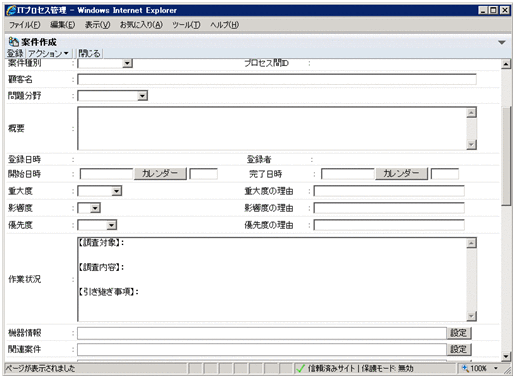The width and height of the screenshot is (517, 380).
Task: Open the 優先度 dropdown
Action: [111, 225]
